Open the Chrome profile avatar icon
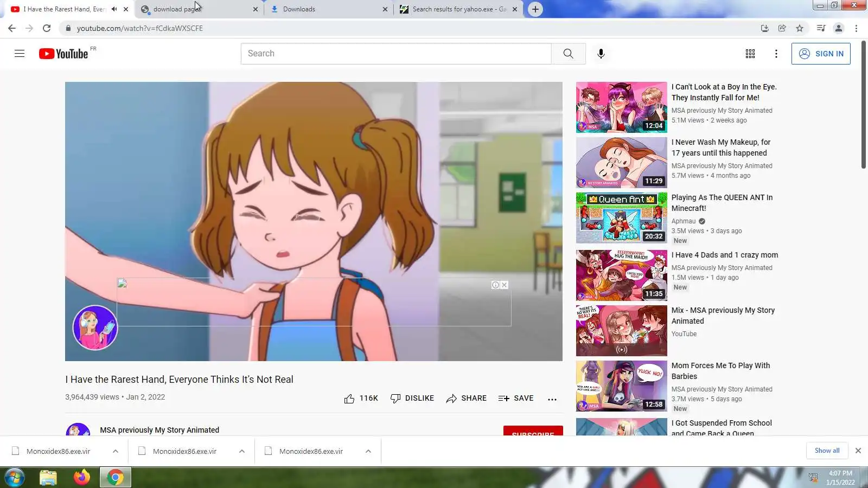Viewport: 868px width, 488px height. [x=839, y=28]
